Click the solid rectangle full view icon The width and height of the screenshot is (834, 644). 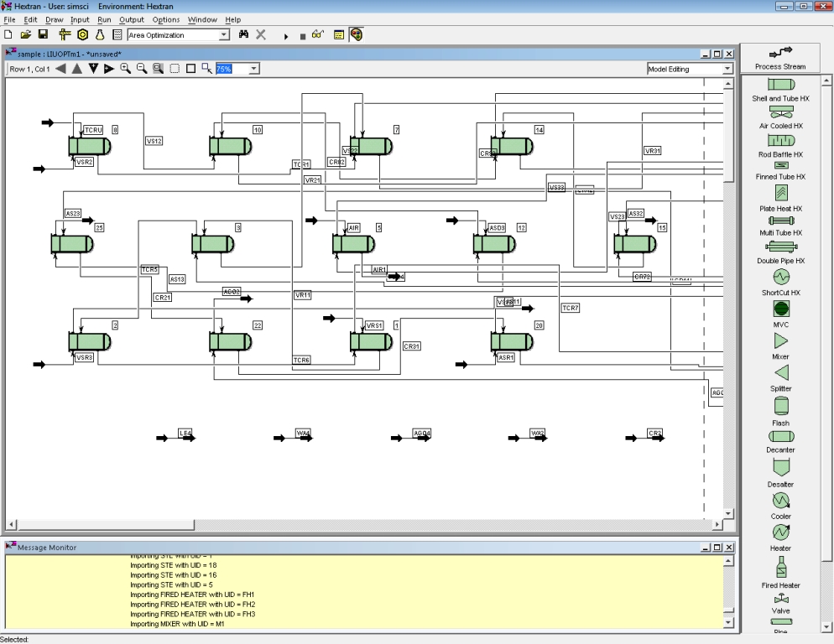[x=191, y=69]
